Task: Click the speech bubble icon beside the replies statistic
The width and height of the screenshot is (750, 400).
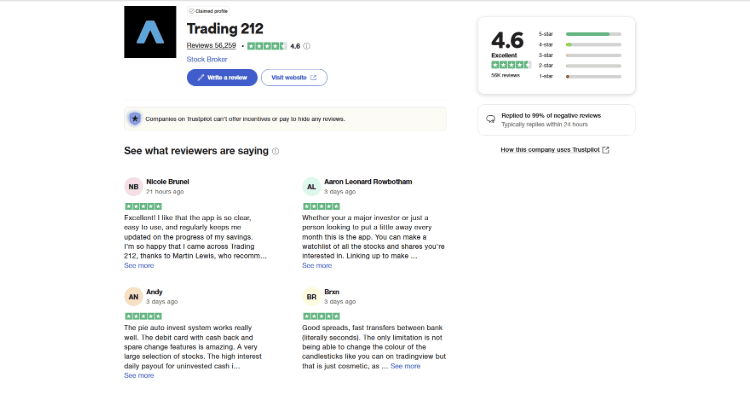Action: coord(490,118)
